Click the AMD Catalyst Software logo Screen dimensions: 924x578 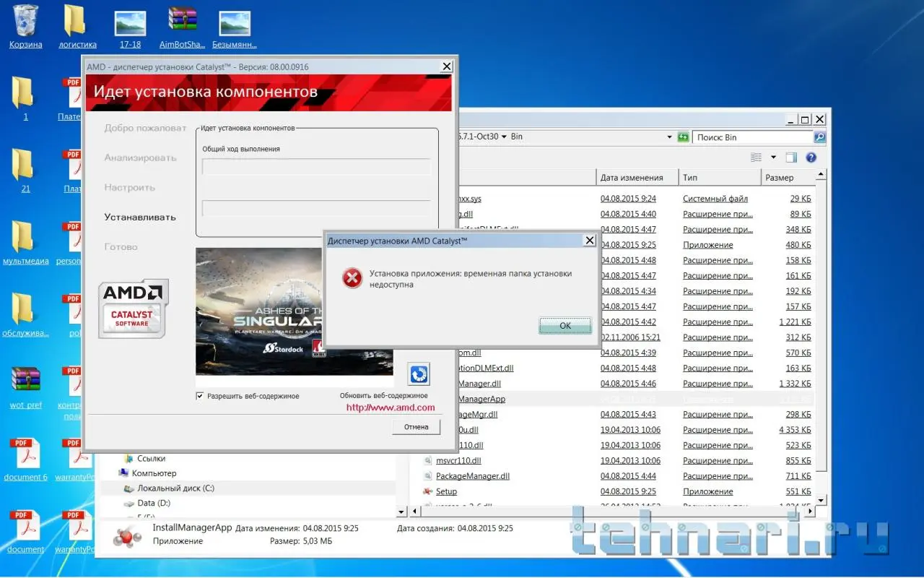[134, 309]
